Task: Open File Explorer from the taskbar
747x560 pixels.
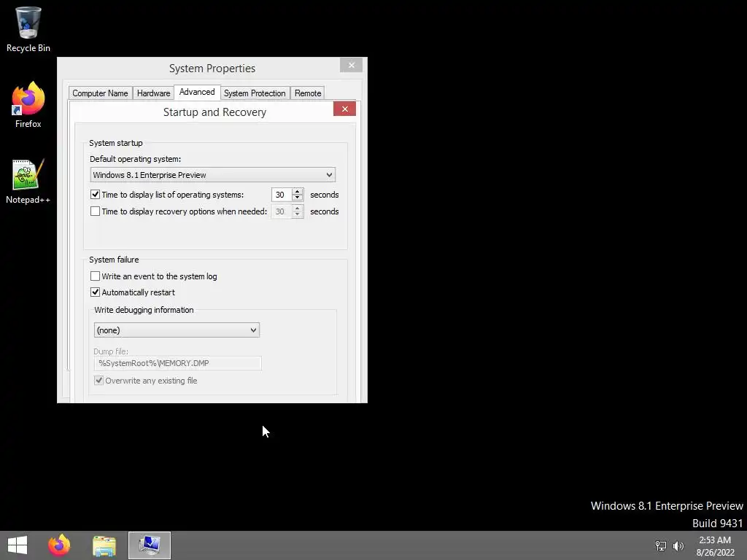Action: point(104,545)
